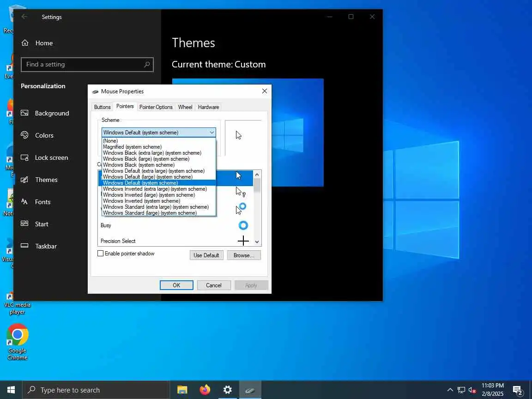This screenshot has height=399, width=532.
Task: Open the Windows Start menu
Action: tap(11, 390)
